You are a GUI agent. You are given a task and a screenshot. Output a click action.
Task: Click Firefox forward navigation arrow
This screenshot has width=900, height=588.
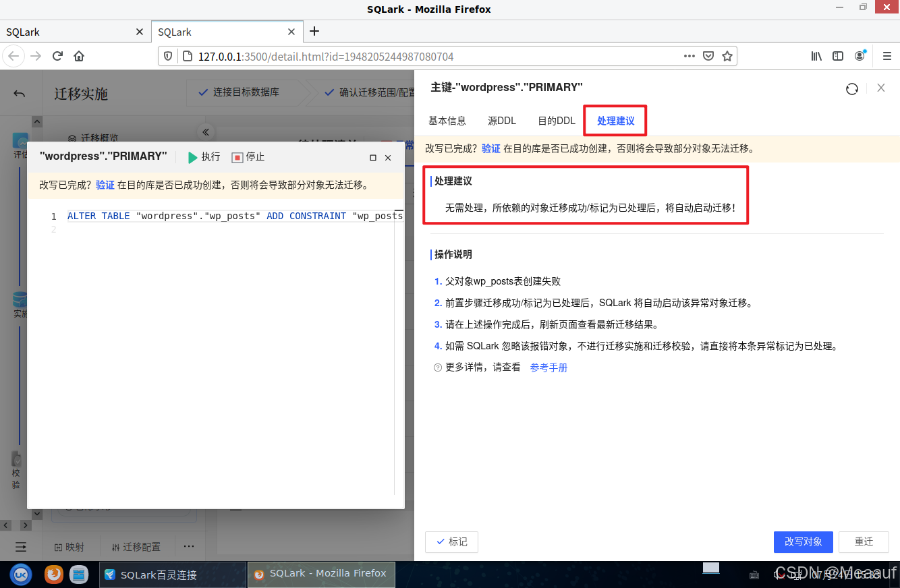[x=36, y=56]
